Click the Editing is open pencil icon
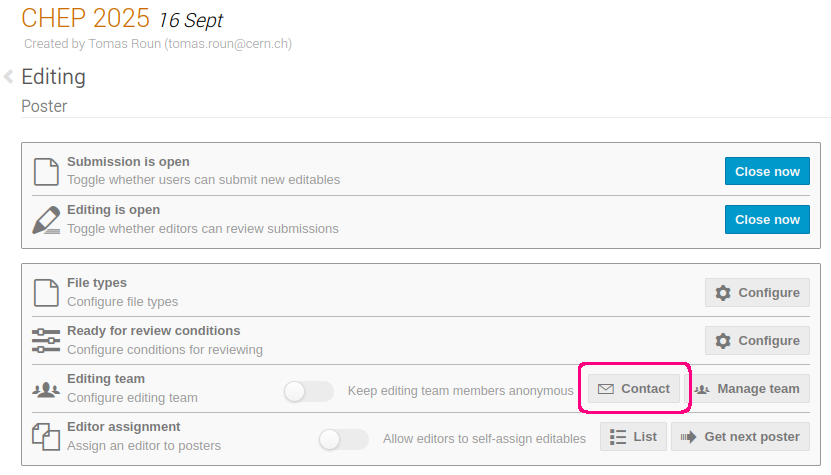 (x=46, y=220)
